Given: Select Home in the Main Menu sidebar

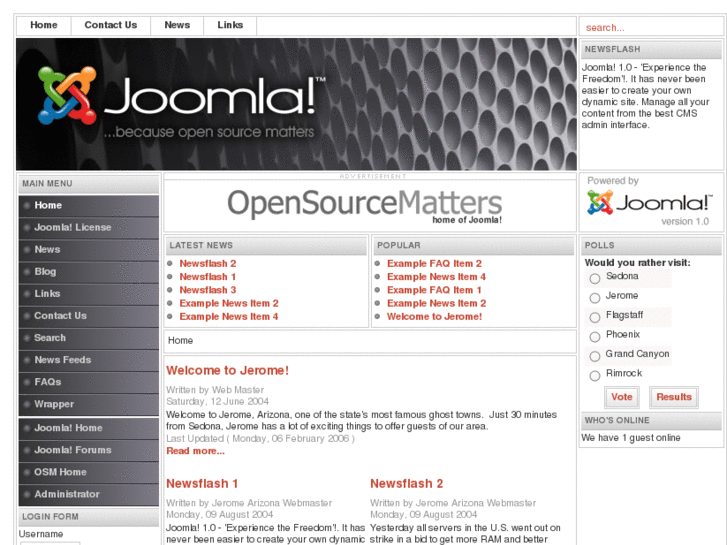Looking at the screenshot, I should [x=89, y=205].
